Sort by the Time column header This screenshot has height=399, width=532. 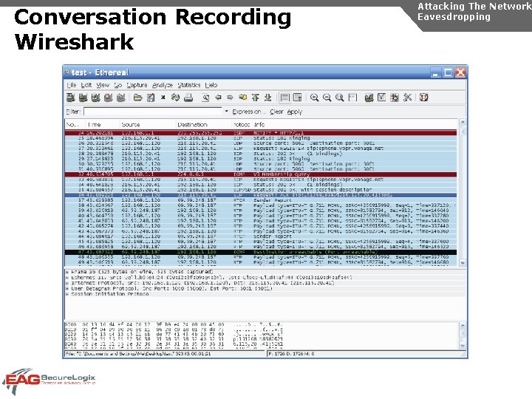click(102, 125)
